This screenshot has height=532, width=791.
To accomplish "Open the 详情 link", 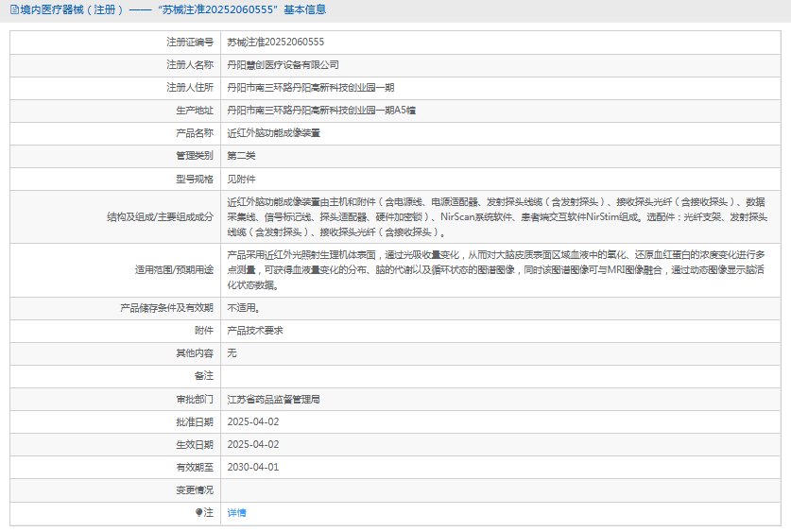I will [236, 512].
